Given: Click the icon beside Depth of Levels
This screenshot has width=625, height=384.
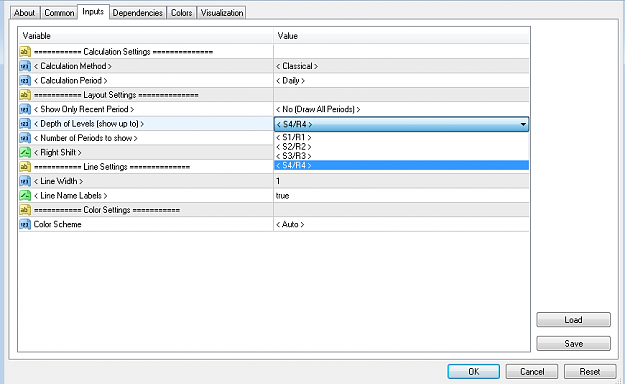Looking at the screenshot, I should 25,124.
